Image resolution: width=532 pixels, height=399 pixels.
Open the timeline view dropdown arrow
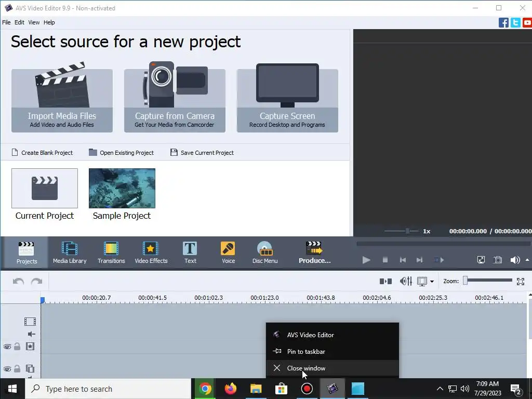click(432, 281)
